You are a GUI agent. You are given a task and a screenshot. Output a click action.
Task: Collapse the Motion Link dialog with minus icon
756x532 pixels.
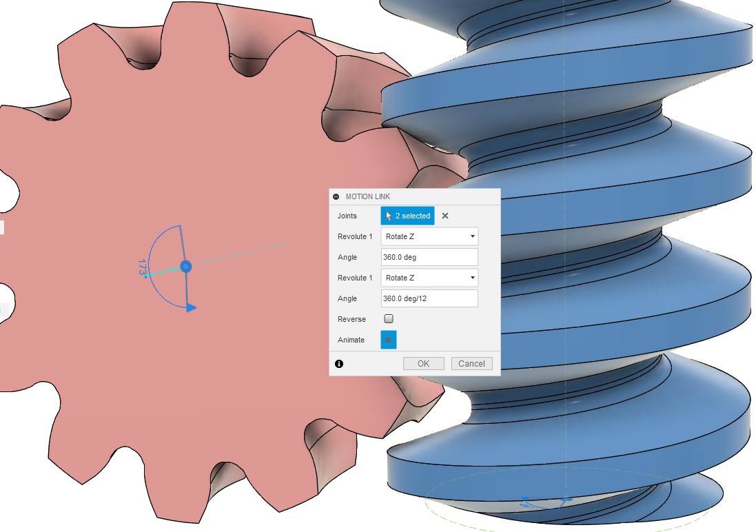[x=336, y=196]
